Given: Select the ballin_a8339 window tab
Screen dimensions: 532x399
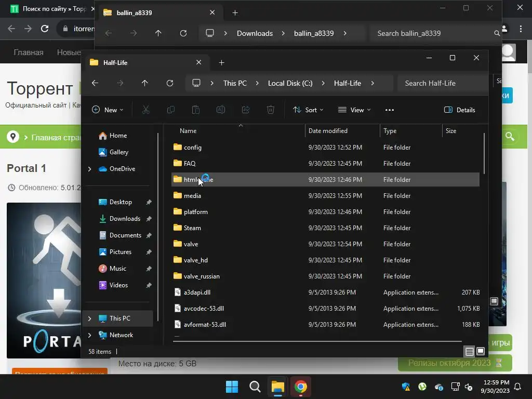Looking at the screenshot, I should 159,13.
